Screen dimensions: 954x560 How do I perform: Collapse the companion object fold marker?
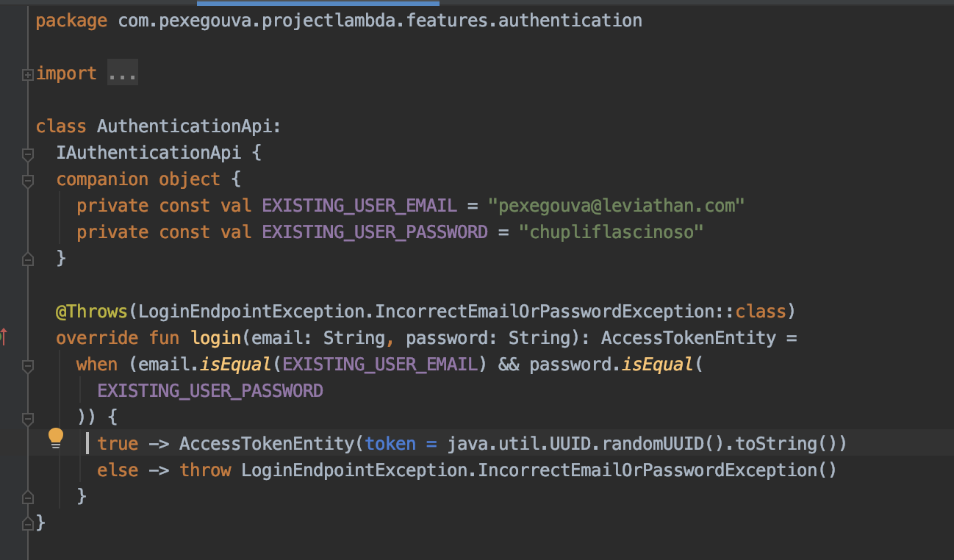pos(28,180)
